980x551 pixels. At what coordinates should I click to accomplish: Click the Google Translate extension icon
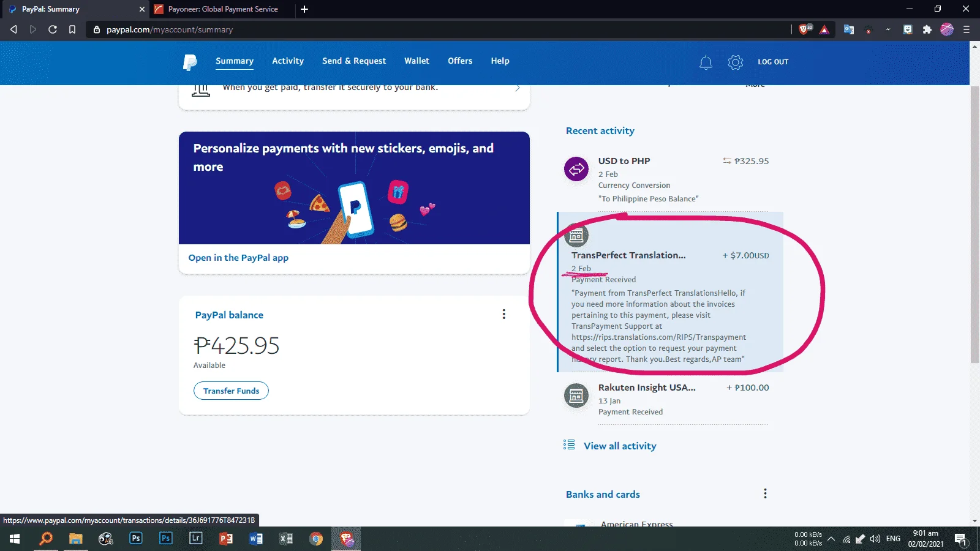pyautogui.click(x=848, y=29)
